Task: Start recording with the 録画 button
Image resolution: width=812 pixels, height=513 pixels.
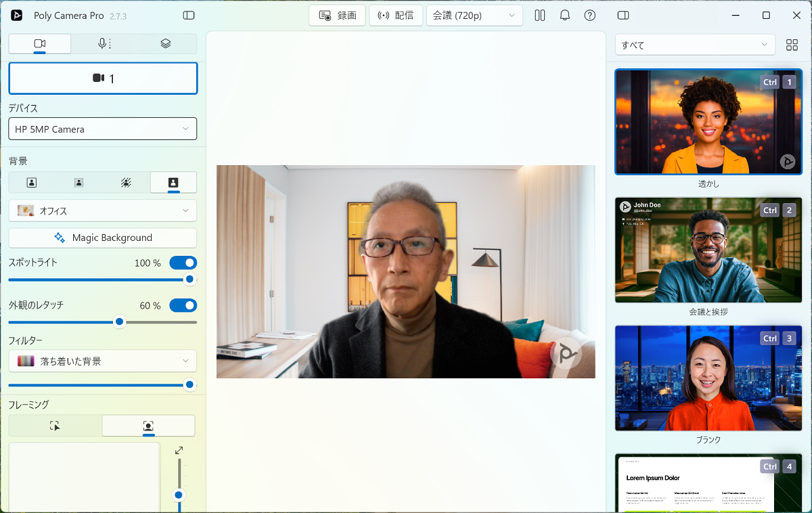Action: tap(337, 15)
